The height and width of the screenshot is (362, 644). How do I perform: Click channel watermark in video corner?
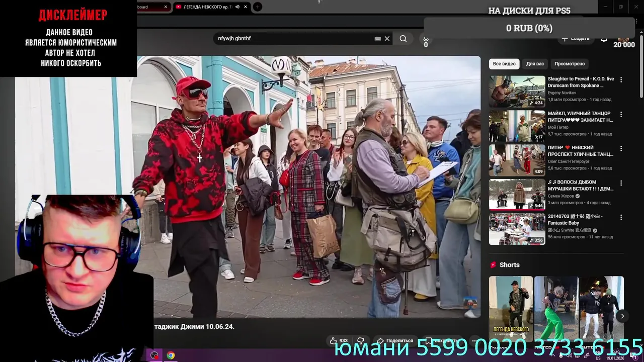[470, 303]
